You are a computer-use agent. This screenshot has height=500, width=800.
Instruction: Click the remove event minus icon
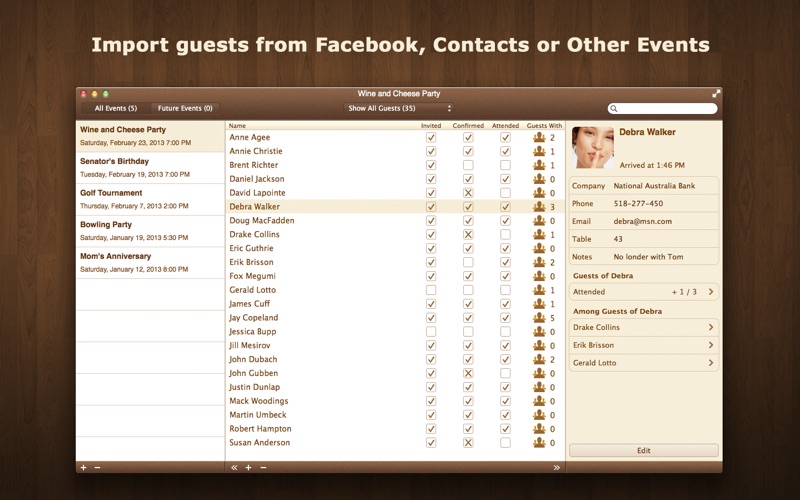tap(97, 467)
